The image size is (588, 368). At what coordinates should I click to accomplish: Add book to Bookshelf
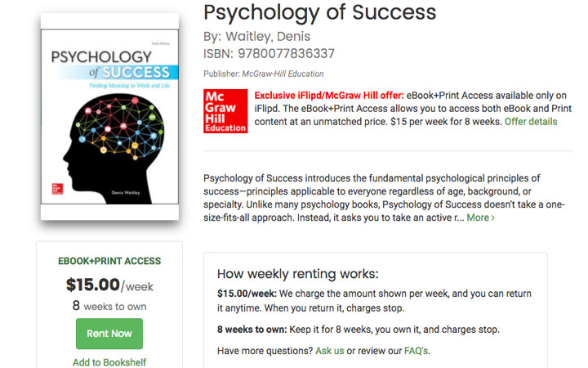[109, 362]
